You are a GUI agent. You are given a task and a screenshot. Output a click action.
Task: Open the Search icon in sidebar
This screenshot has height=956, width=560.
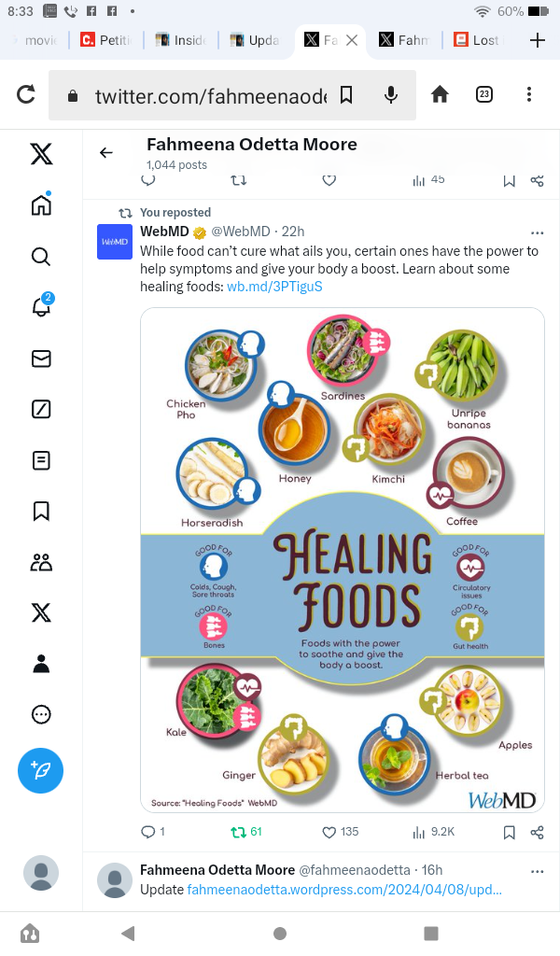coord(41,256)
